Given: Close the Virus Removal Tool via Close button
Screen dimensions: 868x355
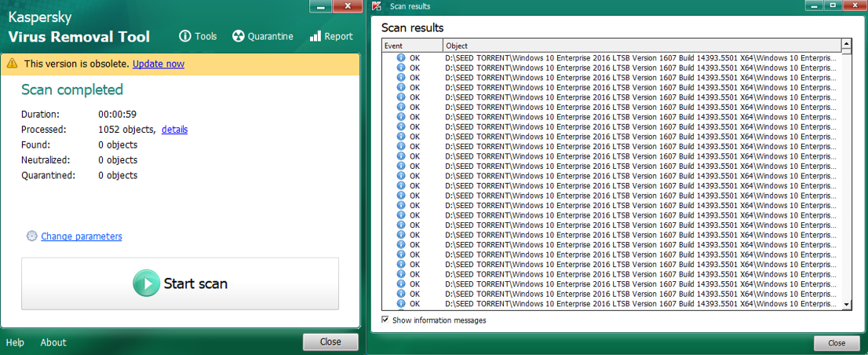Looking at the screenshot, I should 330,342.
